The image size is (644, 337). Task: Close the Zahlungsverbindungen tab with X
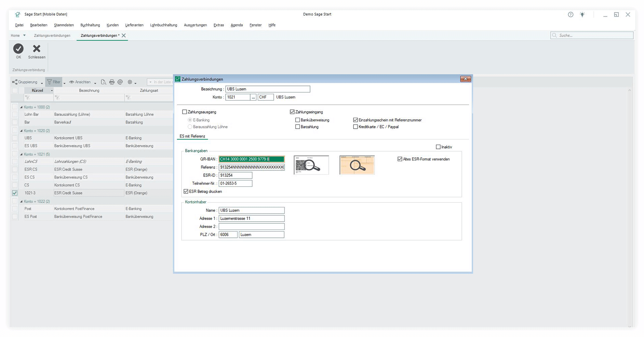pos(124,36)
